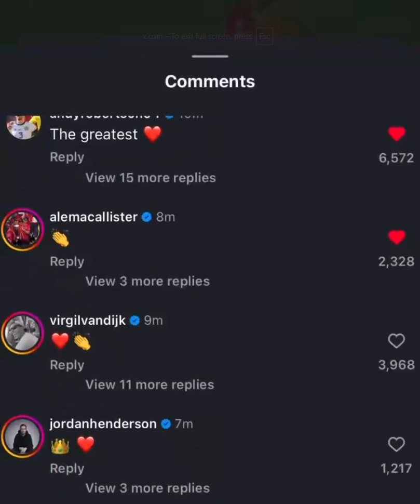This screenshot has height=504, width=420.
Task: Click the virgilvandijk username link
Action: 88,321
